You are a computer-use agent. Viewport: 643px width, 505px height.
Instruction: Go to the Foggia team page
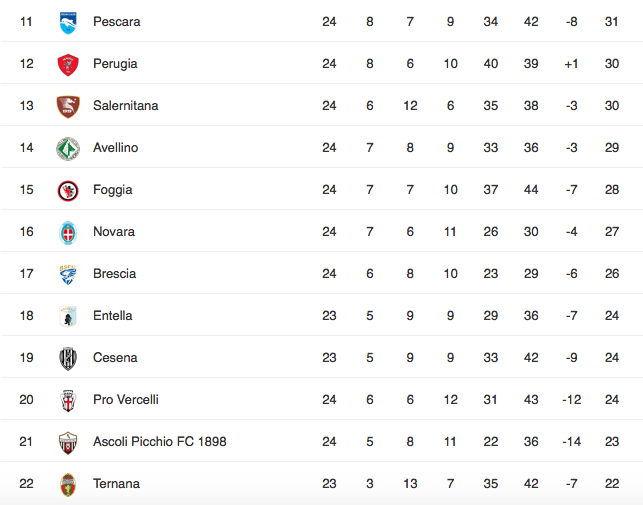click(113, 190)
